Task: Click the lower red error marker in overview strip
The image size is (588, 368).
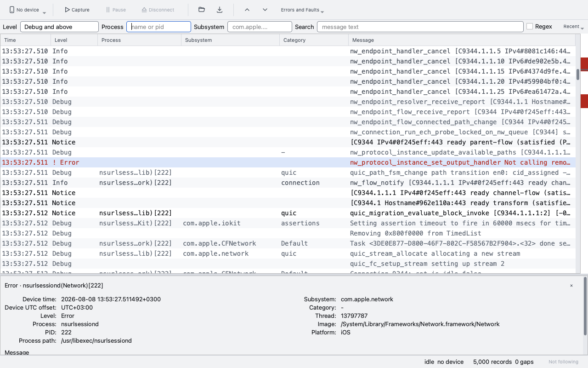Action: [x=584, y=101]
